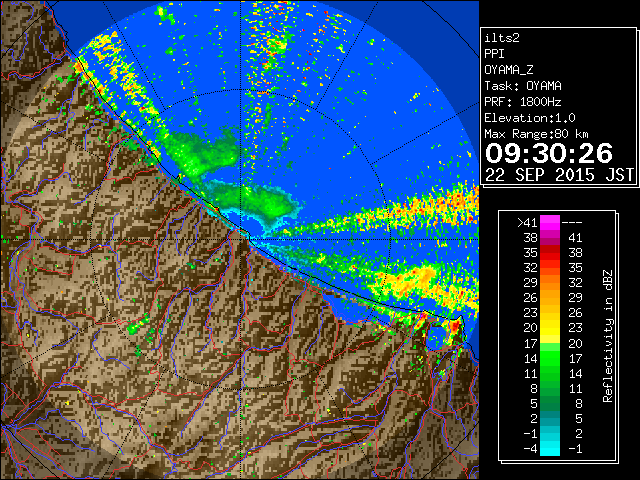Pick the bright green swatch near '14'
Screen dimensions: 640x480
click(x=550, y=358)
